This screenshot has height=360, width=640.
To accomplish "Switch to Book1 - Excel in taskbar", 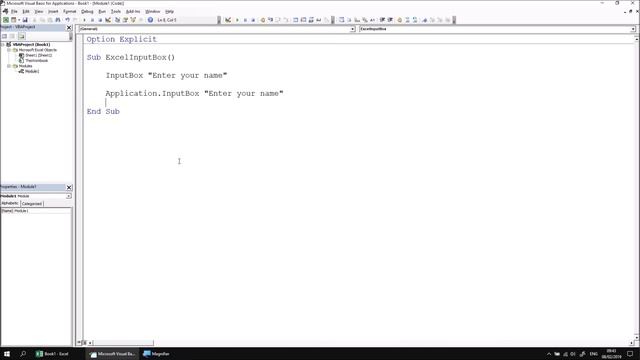I will click(x=53, y=354).
